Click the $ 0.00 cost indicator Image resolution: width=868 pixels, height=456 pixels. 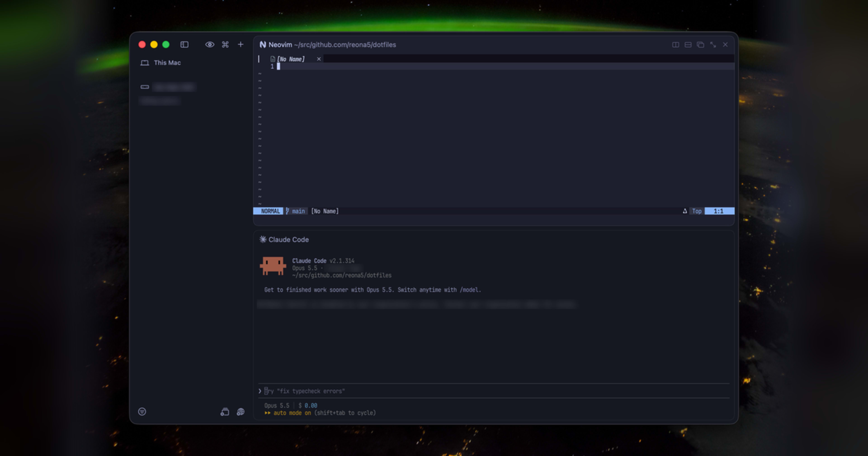pyautogui.click(x=308, y=405)
